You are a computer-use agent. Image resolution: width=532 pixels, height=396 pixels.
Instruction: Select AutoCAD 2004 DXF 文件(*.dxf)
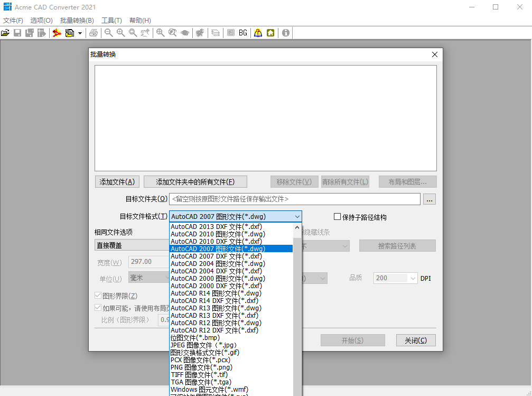point(231,271)
